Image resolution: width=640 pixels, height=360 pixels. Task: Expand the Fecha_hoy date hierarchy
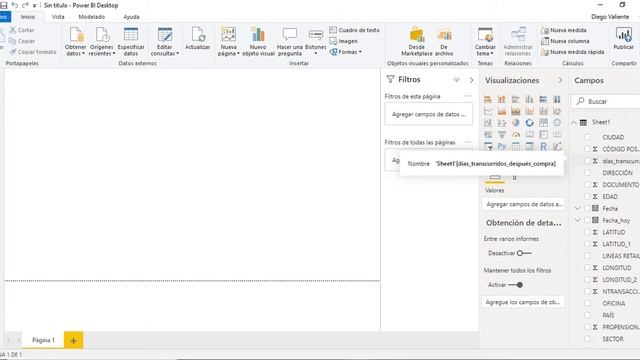click(x=577, y=220)
